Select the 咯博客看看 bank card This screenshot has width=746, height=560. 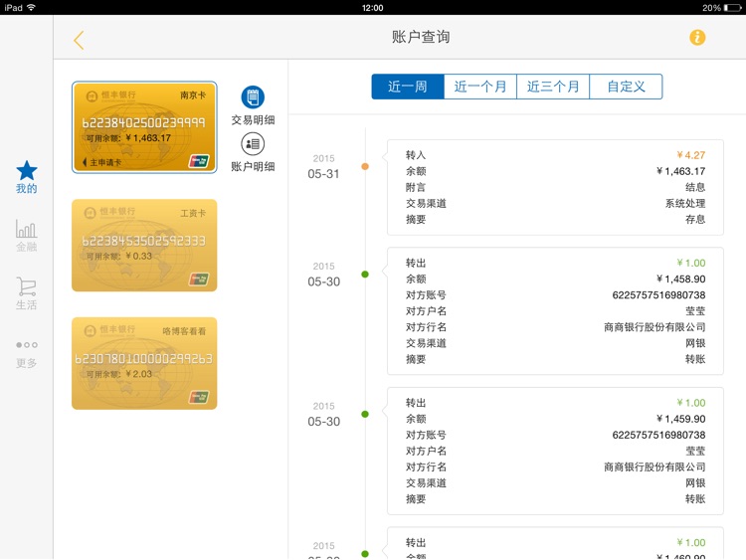click(144, 363)
